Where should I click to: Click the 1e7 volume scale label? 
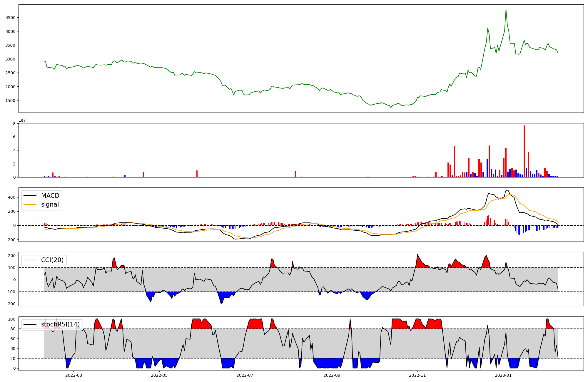(x=22, y=120)
